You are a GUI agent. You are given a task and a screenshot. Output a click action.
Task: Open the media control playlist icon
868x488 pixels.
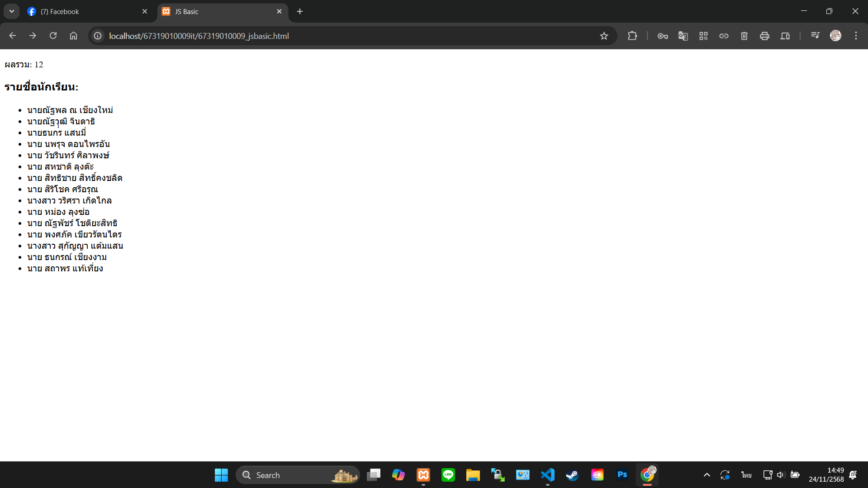coord(815,36)
